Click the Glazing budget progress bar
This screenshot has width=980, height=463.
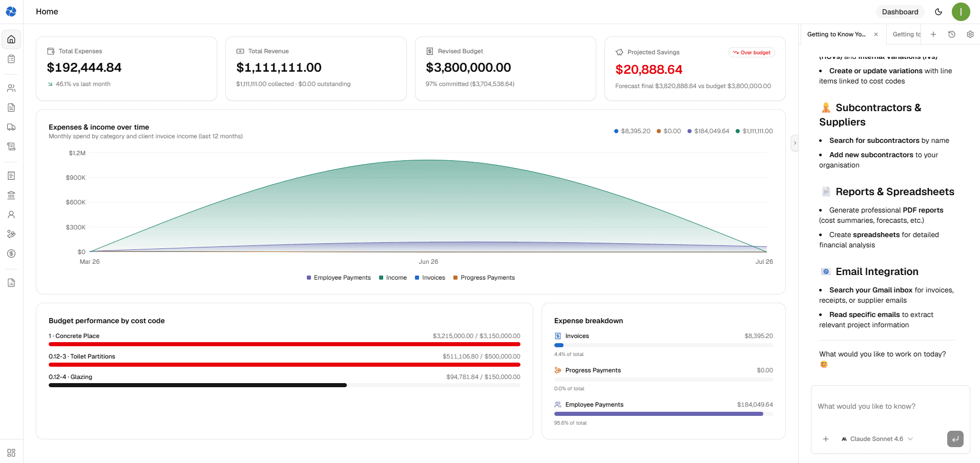[284, 385]
